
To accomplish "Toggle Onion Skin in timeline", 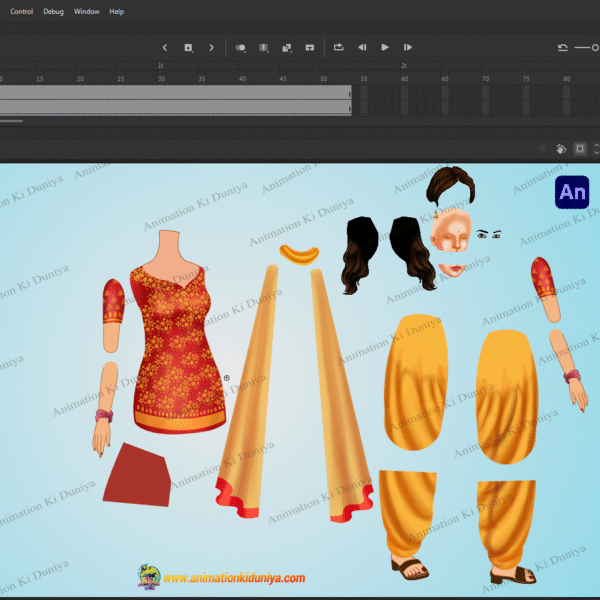I will click(241, 47).
